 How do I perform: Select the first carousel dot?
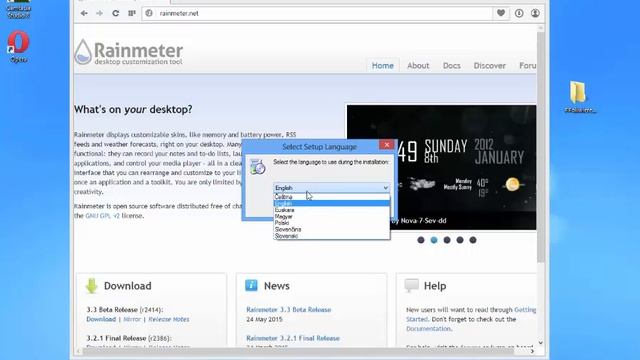coord(421,240)
